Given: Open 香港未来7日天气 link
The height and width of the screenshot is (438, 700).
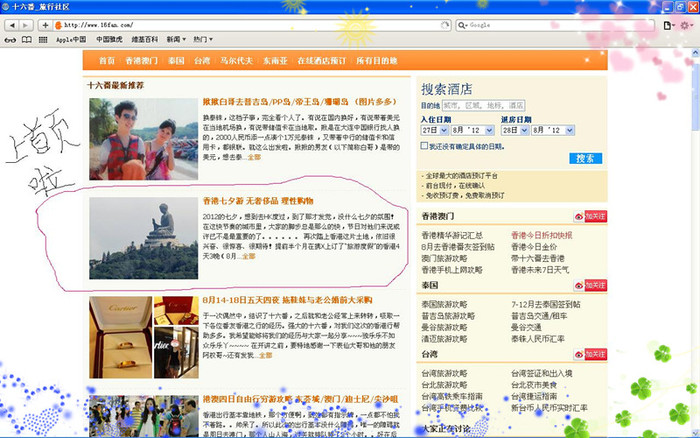Looking at the screenshot, I should pos(540,270).
